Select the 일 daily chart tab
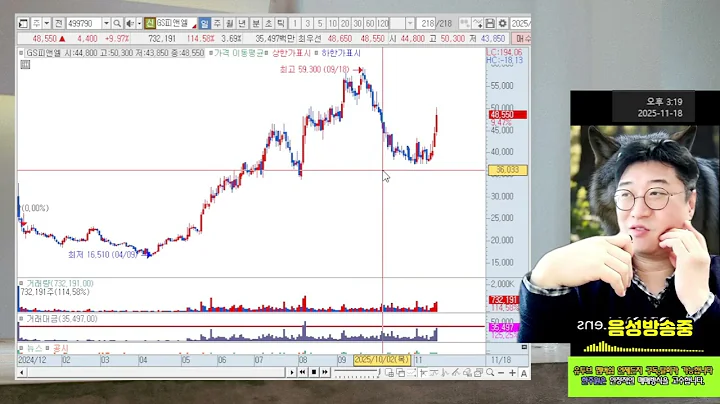Image resolution: width=720 pixels, height=404 pixels. tap(204, 23)
